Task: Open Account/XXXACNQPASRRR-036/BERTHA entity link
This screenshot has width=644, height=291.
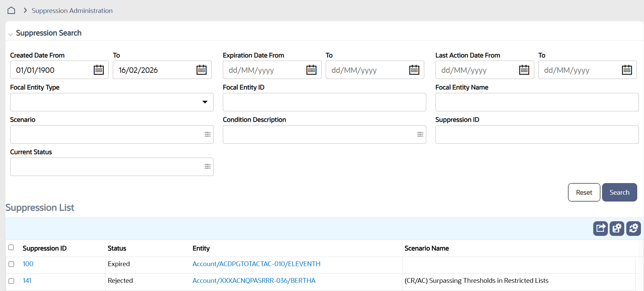Action: [254, 280]
